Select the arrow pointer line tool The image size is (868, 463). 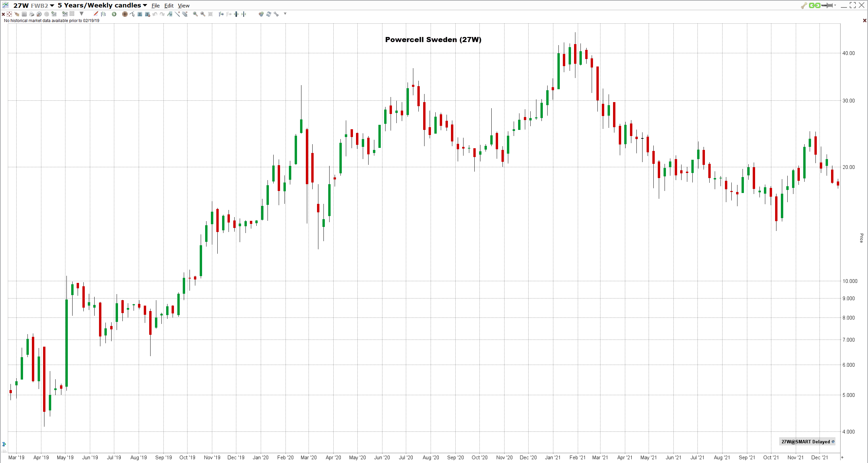pyautogui.click(x=132, y=14)
